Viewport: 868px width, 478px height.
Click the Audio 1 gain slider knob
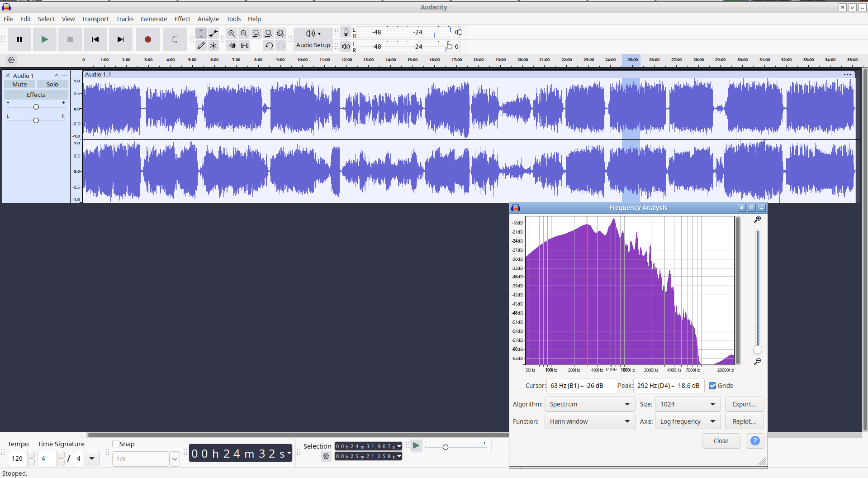[36, 107]
